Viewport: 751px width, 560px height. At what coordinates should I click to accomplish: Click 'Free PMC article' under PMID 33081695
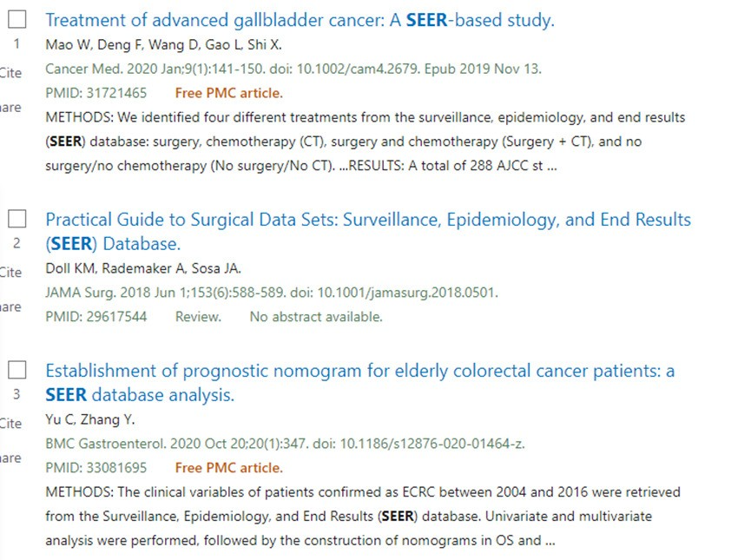point(228,468)
